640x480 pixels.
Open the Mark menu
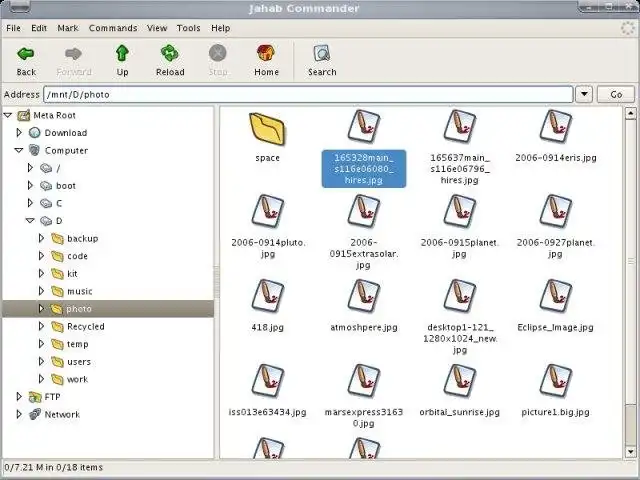(68, 28)
